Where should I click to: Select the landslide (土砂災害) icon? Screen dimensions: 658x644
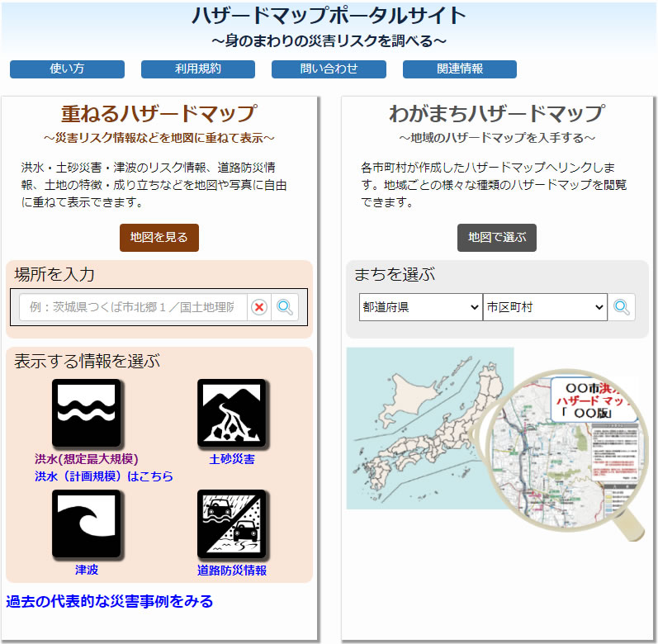click(x=233, y=414)
